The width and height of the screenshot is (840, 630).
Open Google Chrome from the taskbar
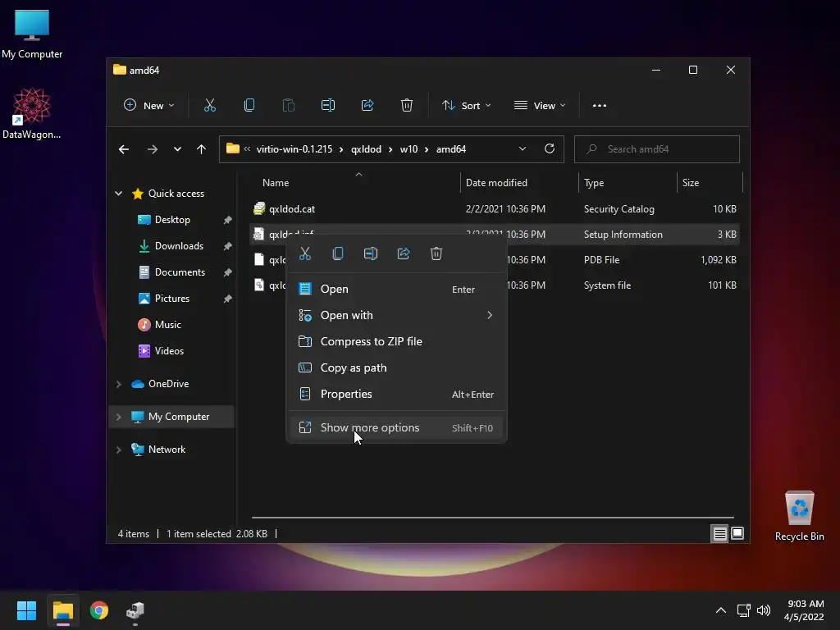(x=99, y=610)
